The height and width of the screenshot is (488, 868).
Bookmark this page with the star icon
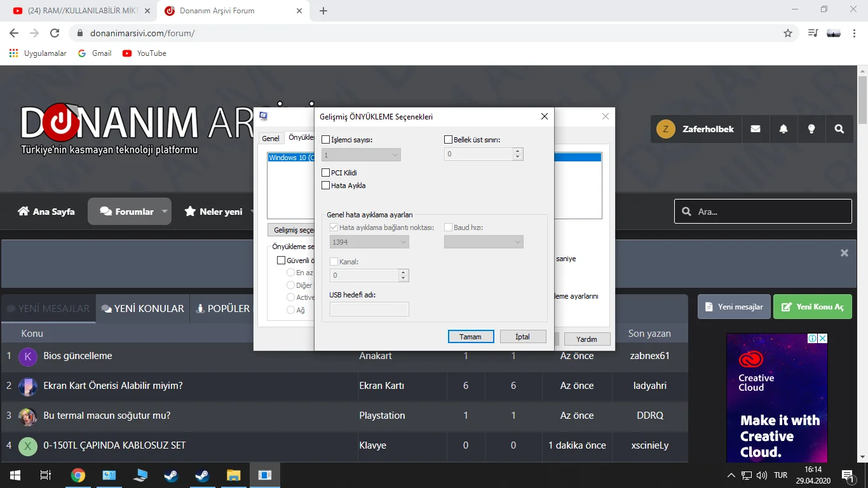point(788,33)
